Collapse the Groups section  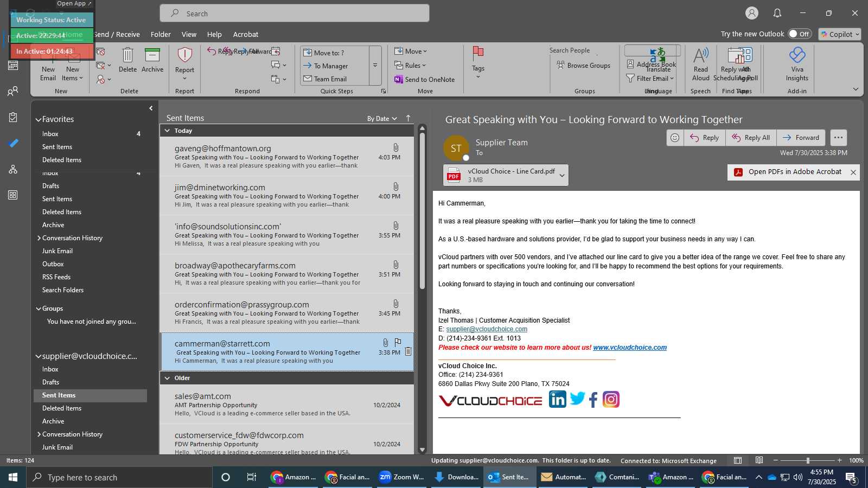click(x=39, y=309)
